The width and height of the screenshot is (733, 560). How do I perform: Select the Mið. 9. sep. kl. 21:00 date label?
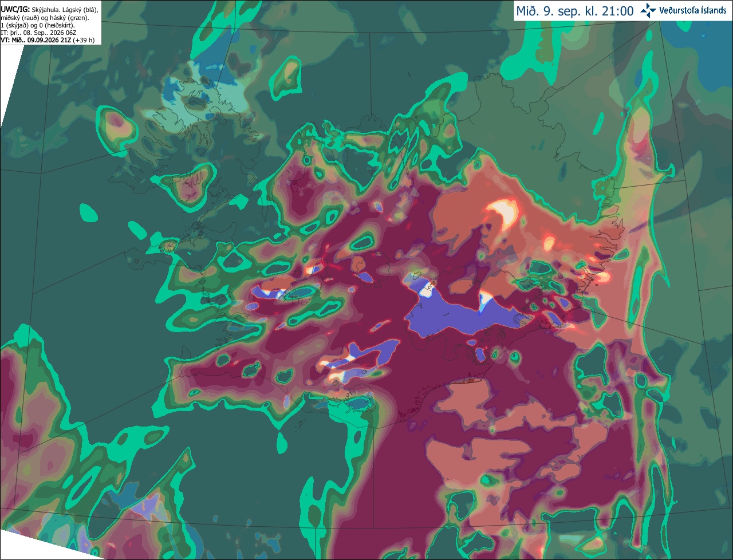(575, 11)
